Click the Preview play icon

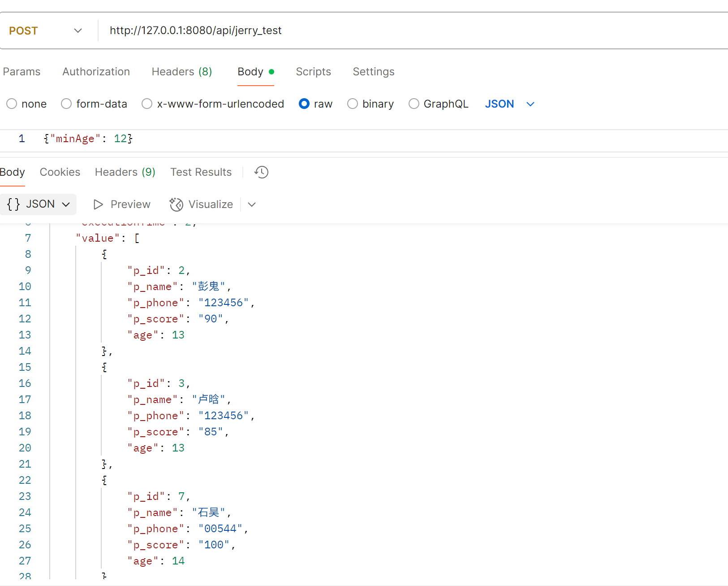pyautogui.click(x=98, y=204)
